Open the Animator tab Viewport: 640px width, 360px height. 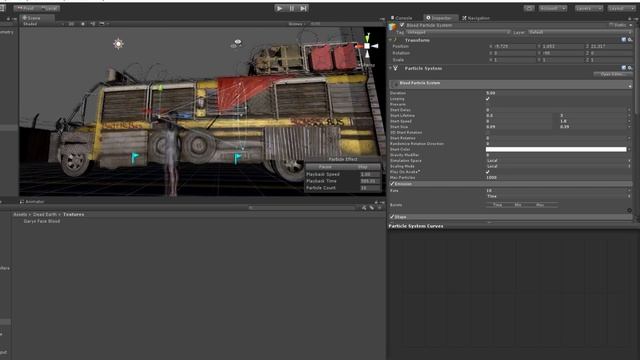[x=32, y=202]
